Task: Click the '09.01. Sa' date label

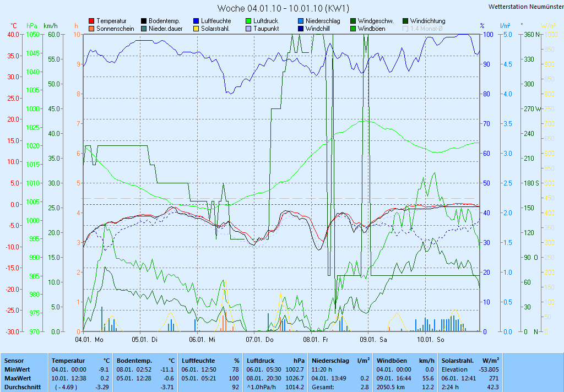Action: pyautogui.click(x=373, y=340)
